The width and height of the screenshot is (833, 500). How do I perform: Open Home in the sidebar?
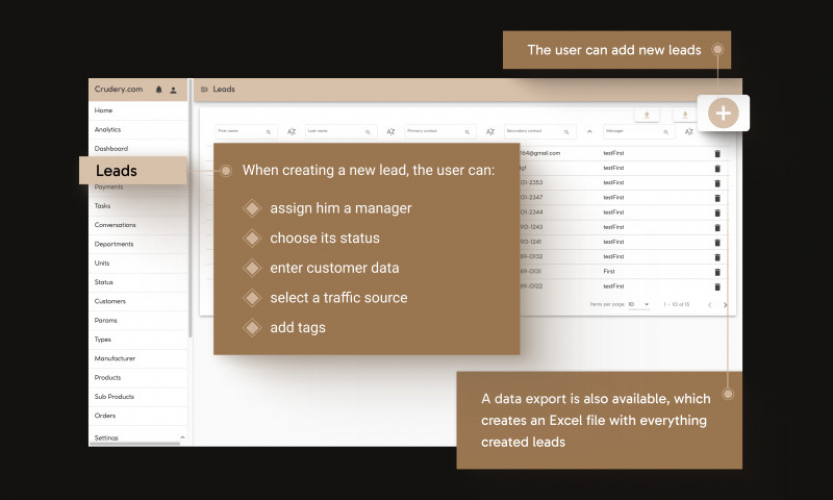[x=138, y=111]
